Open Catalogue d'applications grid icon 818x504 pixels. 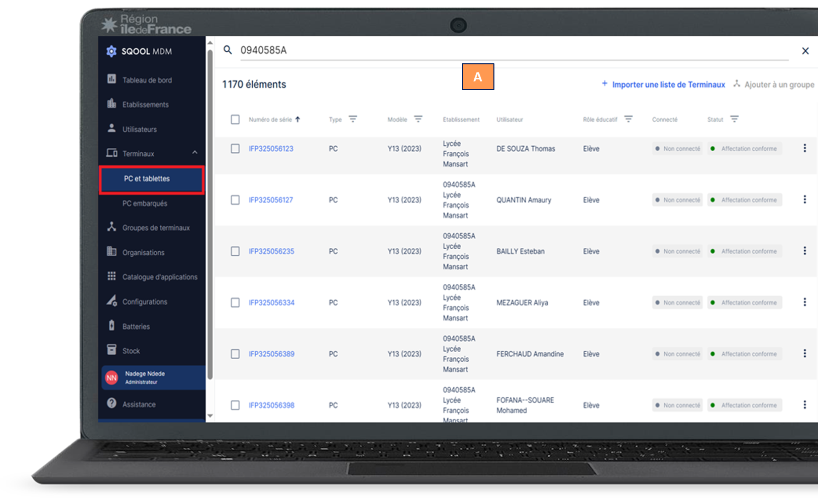point(112,276)
